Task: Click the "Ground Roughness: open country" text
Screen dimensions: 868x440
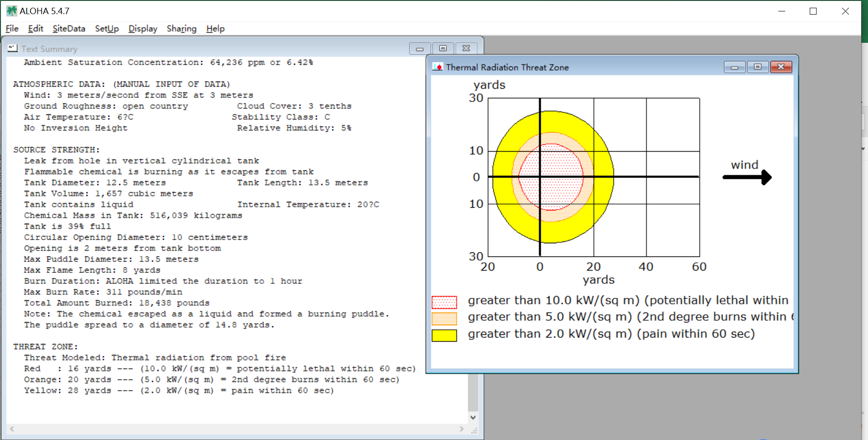Action: 106,106
